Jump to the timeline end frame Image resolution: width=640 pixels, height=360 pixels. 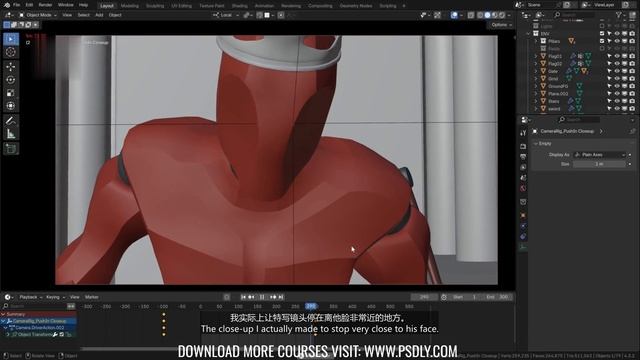pos(281,297)
